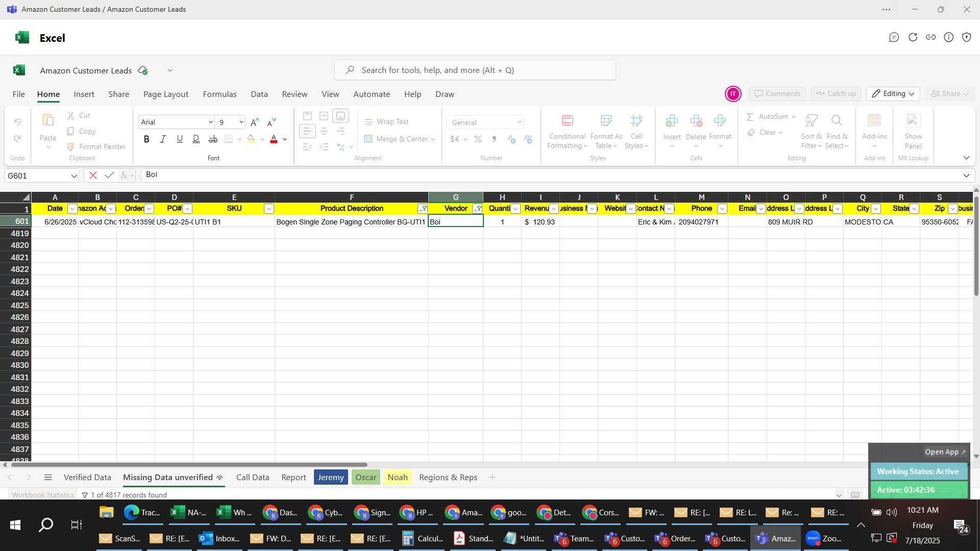Toggle bottom align vertical alignment
980x551 pixels.
click(x=340, y=116)
